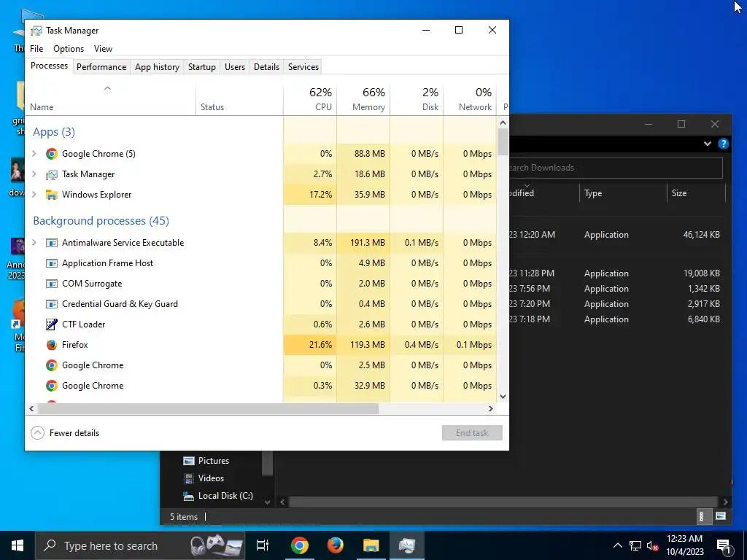Switch Explorer to large icons view
Viewport: 747px width, 560px height.
pos(720,516)
